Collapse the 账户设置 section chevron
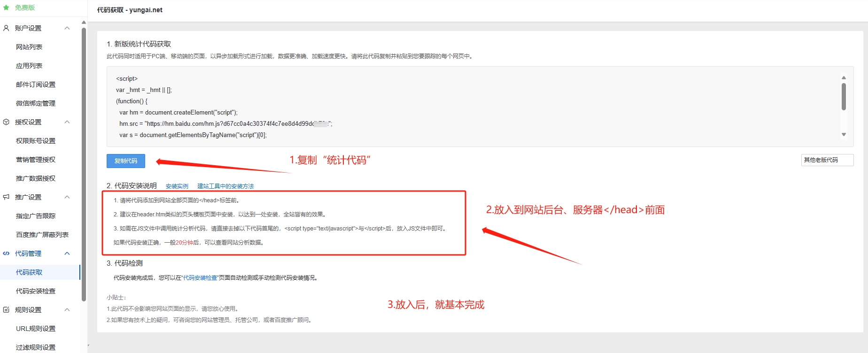868x353 pixels. pos(67,28)
